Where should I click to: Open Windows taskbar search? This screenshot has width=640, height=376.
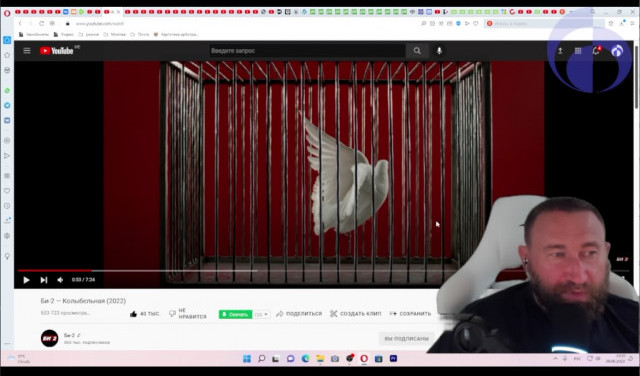point(261,358)
